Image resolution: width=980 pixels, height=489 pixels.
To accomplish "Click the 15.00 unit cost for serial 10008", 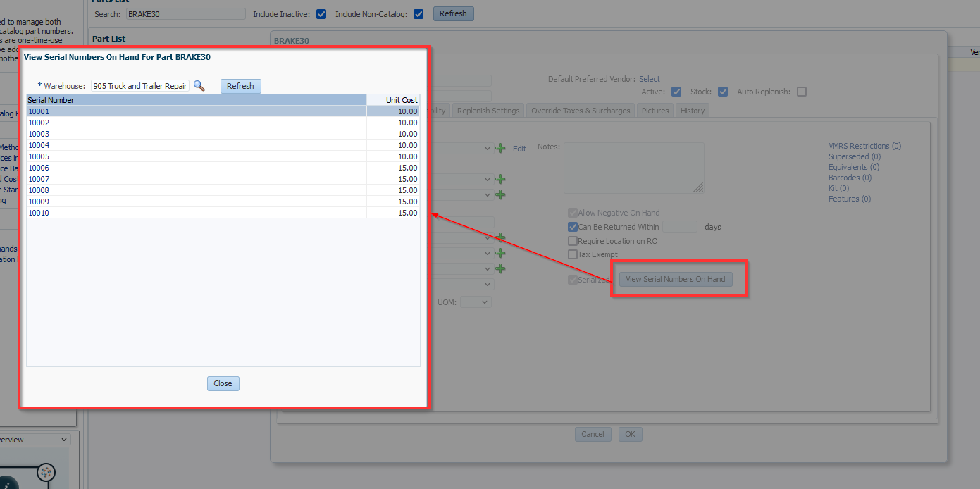I will tap(408, 190).
